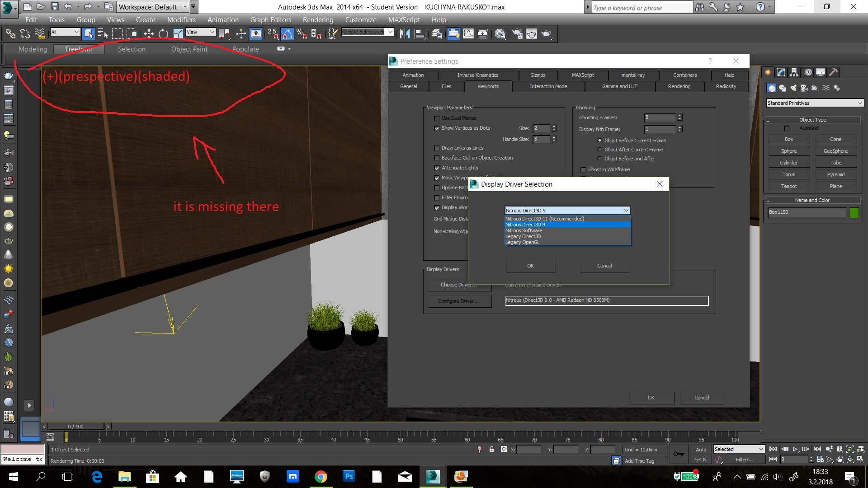Toggle Attenuate Lights checkbox
Viewport: 868px width, 488px height.
[437, 168]
